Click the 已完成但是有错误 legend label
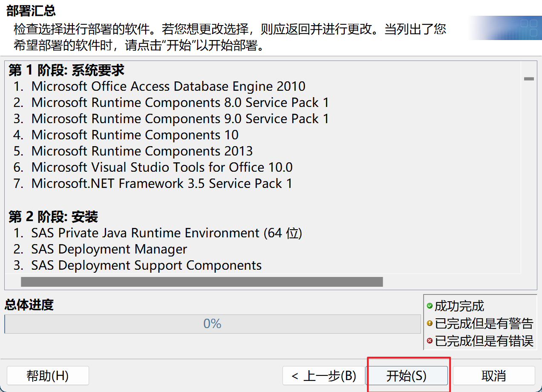This screenshot has height=392, width=542. [x=484, y=341]
